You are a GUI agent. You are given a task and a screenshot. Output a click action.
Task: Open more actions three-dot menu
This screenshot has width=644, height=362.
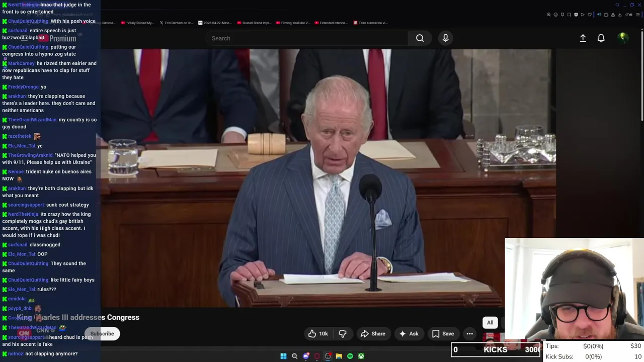pos(469,333)
